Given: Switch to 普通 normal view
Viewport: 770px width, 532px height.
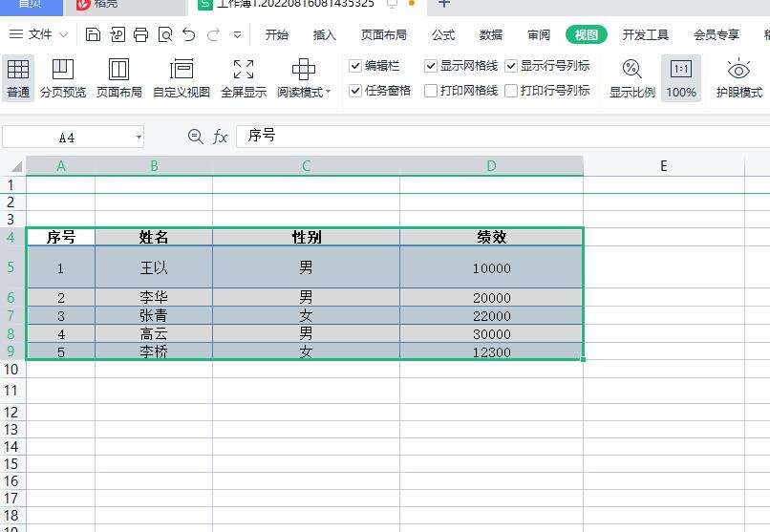Looking at the screenshot, I should pyautogui.click(x=18, y=78).
